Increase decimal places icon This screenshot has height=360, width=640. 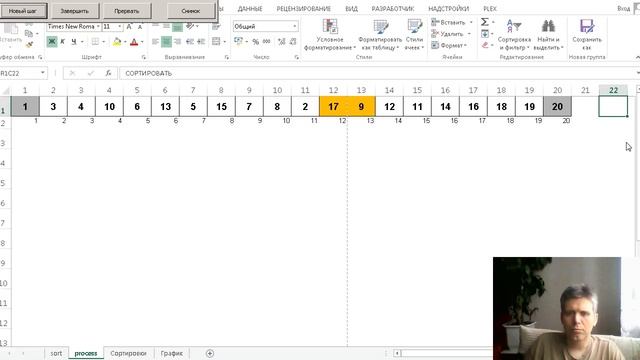(281, 42)
